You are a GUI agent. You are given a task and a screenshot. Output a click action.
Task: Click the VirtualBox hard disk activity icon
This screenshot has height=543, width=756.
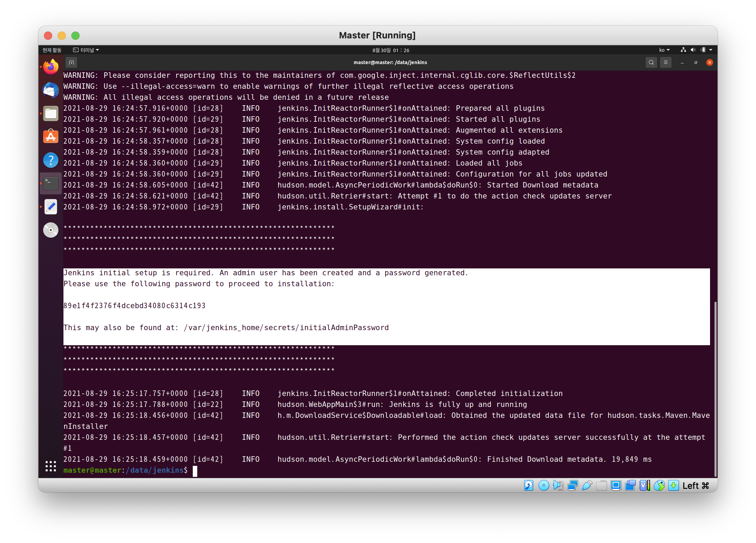pos(529,485)
